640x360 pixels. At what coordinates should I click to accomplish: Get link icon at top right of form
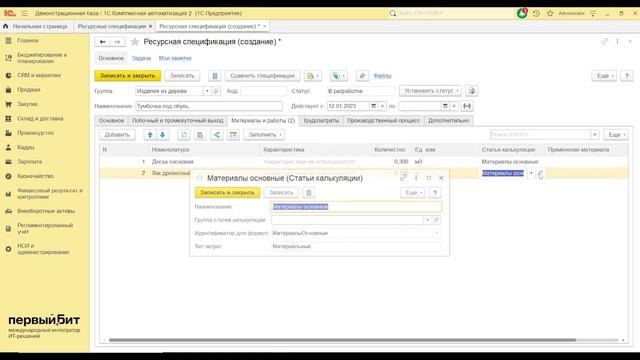[x=605, y=42]
